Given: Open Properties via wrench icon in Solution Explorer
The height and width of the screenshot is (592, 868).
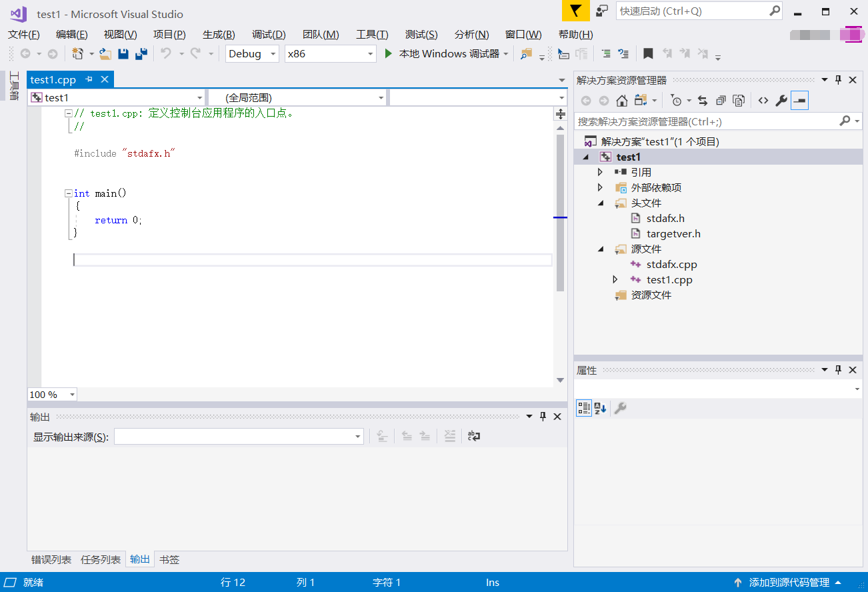Looking at the screenshot, I should coord(781,101).
